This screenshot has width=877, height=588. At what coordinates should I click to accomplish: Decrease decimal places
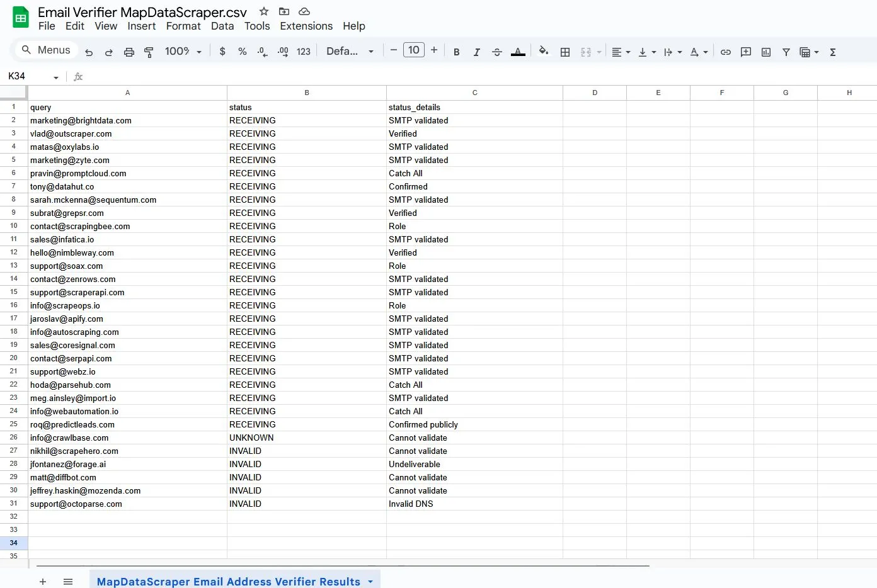[x=263, y=52]
